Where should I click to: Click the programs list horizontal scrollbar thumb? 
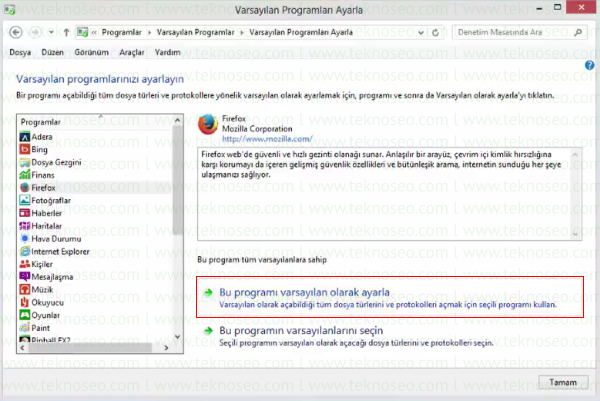(x=90, y=348)
